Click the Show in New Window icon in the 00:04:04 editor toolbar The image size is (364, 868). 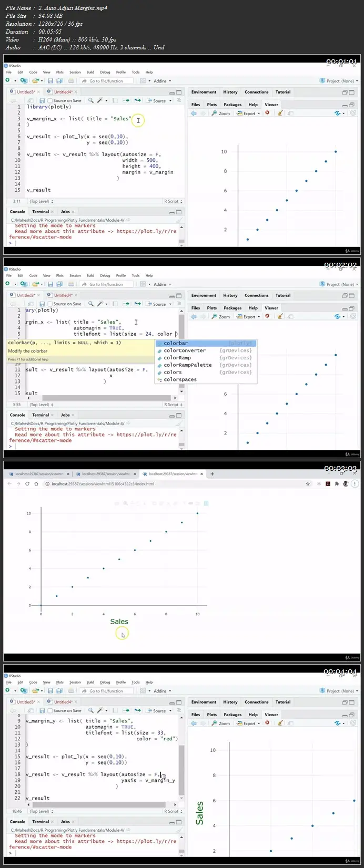(31, 710)
